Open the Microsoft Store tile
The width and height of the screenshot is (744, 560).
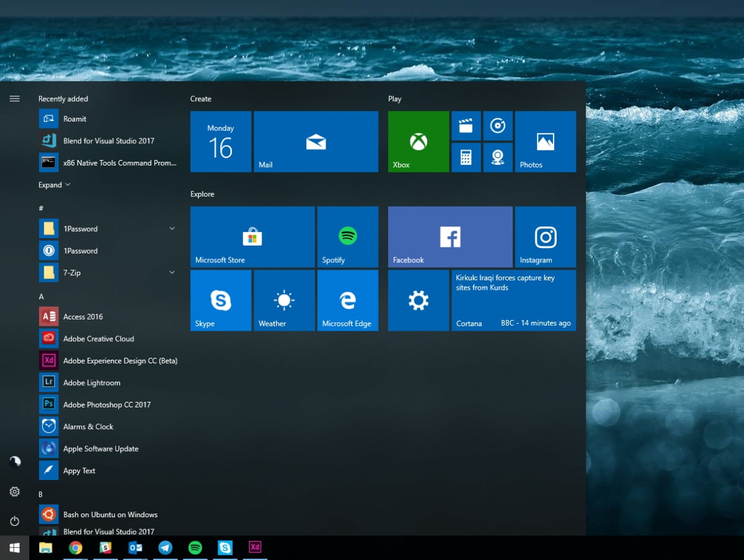pos(252,237)
